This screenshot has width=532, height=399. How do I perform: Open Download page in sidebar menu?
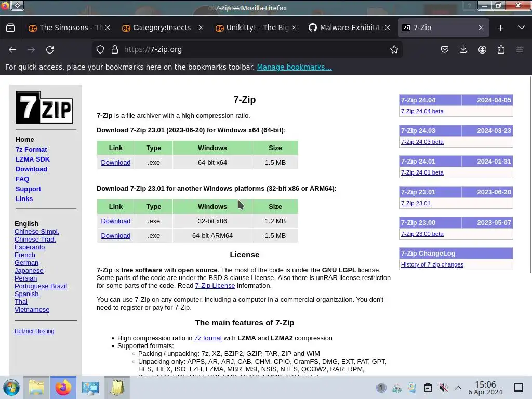[31, 169]
